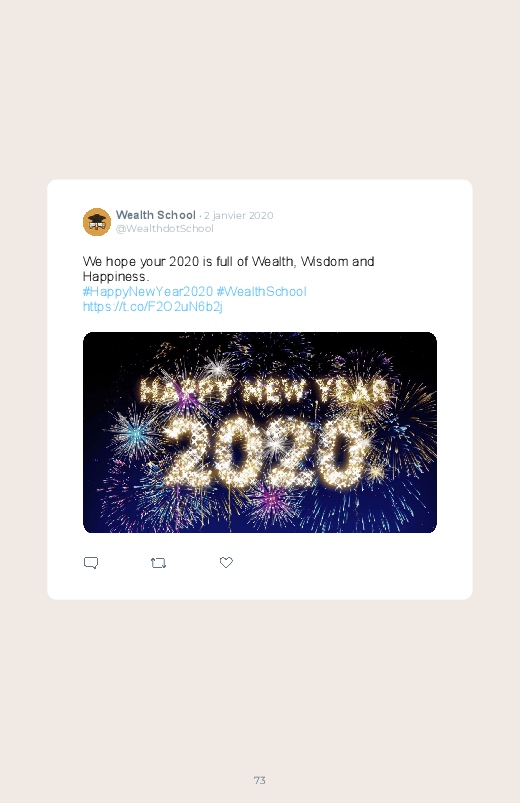Click the word Happiness in the tweet
This screenshot has height=803, width=520.
(116, 277)
